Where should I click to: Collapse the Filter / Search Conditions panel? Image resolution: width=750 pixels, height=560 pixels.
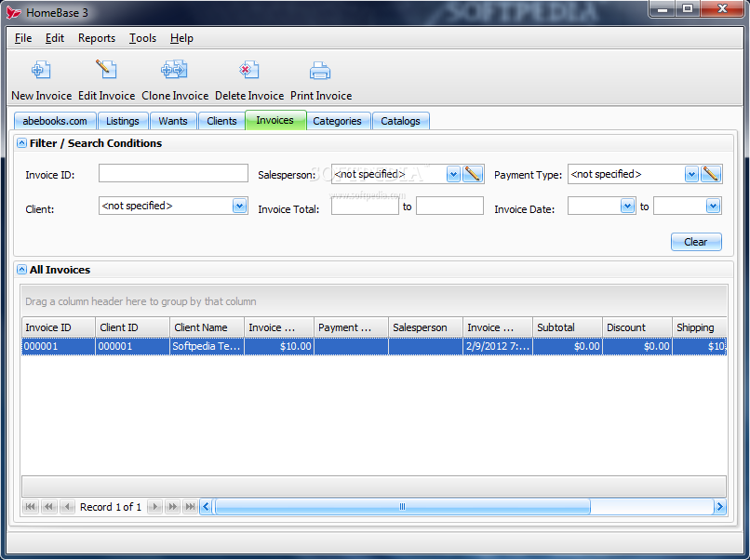pyautogui.click(x=21, y=143)
